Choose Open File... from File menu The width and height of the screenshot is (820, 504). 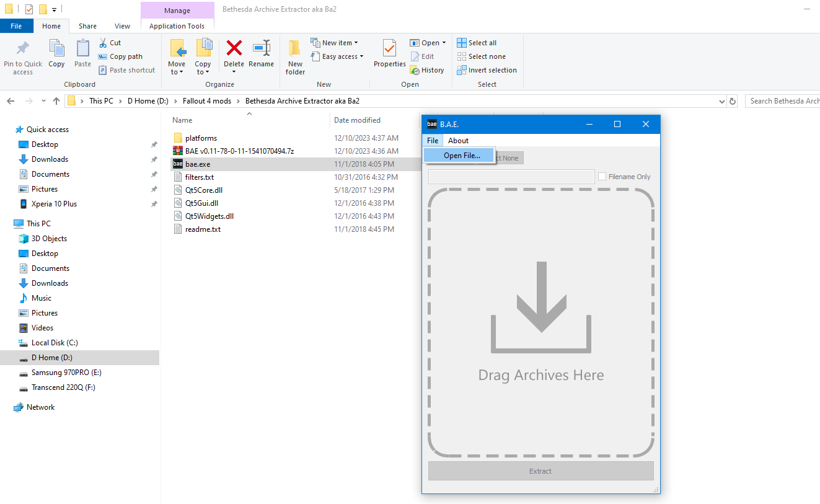462,156
